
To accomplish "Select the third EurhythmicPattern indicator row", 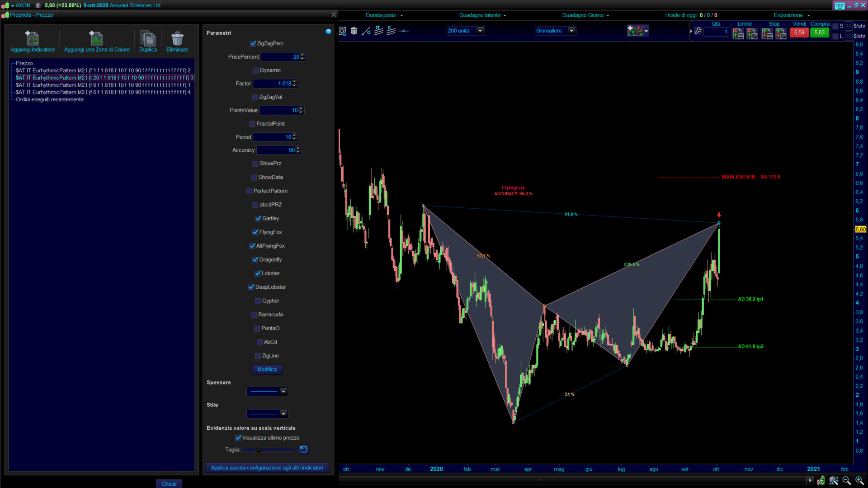I will click(103, 85).
